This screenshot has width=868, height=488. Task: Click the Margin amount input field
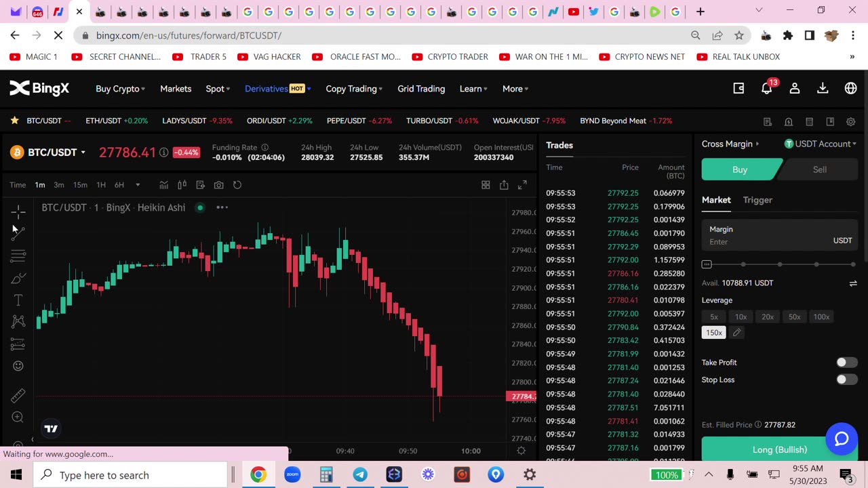(x=780, y=236)
